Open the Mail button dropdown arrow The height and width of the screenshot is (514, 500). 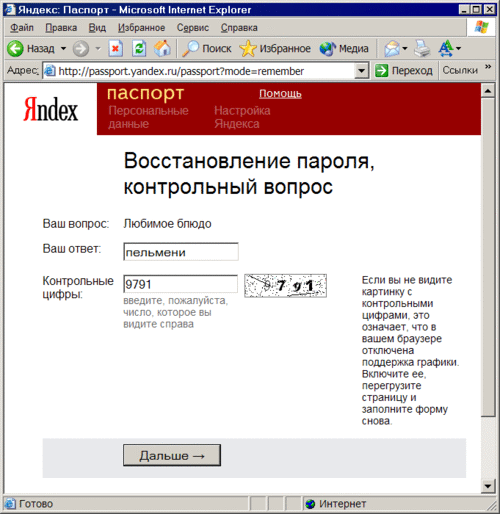tap(405, 49)
